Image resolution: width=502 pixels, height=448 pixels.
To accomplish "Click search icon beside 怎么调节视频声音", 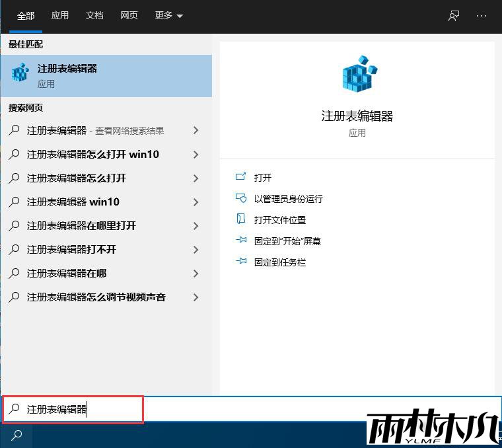I will tap(14, 297).
